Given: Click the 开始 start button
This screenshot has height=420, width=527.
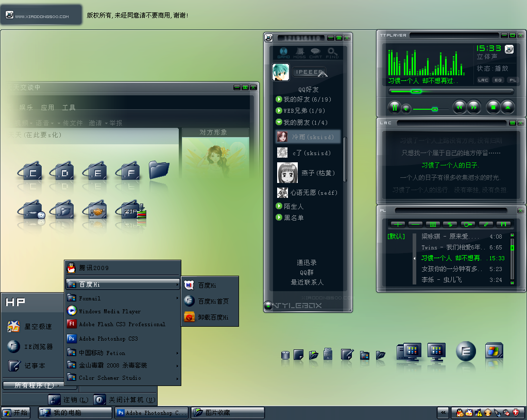Looking at the screenshot, I should coord(15,413).
